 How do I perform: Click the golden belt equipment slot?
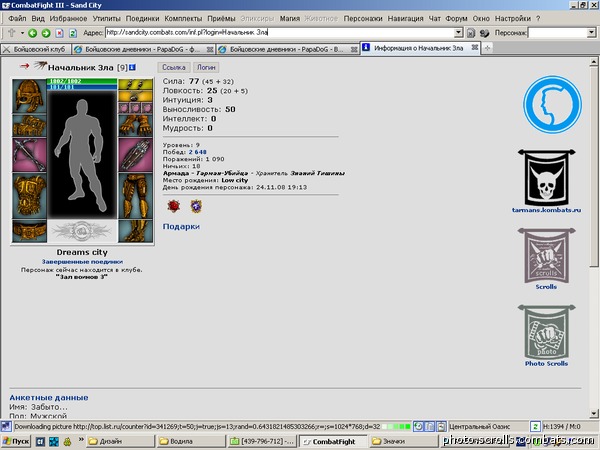tap(29, 231)
